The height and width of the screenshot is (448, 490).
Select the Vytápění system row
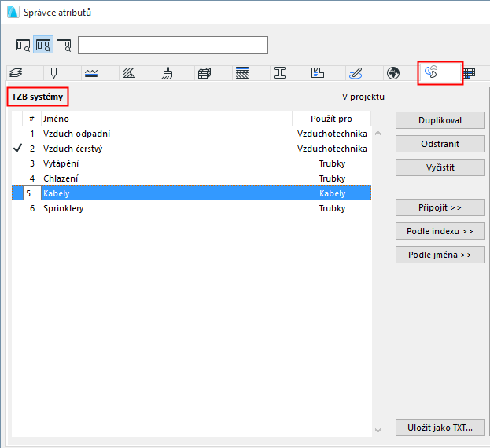coord(191,163)
